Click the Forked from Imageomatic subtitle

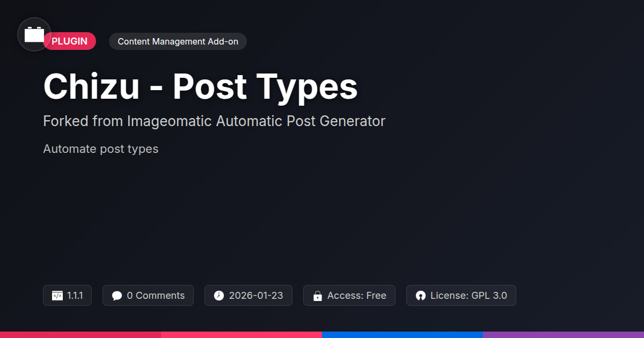(214, 121)
